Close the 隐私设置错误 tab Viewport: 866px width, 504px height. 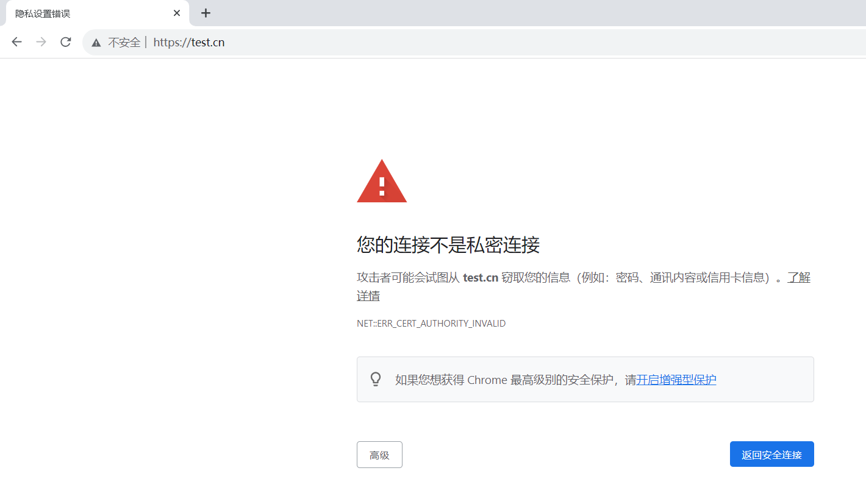177,13
